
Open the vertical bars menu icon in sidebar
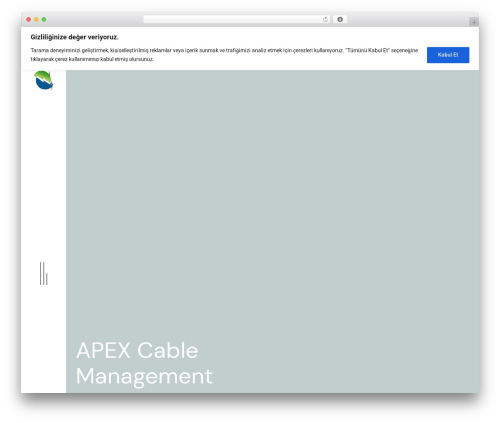tap(44, 273)
